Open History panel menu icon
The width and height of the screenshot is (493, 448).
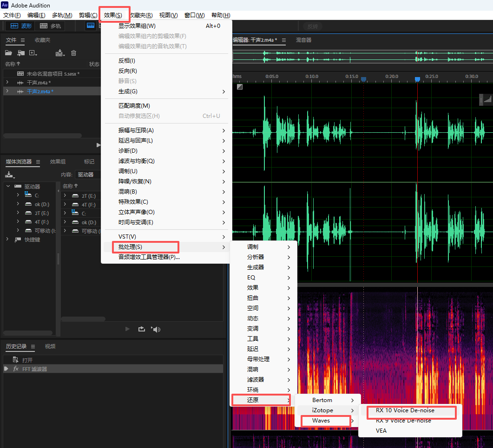[33, 346]
